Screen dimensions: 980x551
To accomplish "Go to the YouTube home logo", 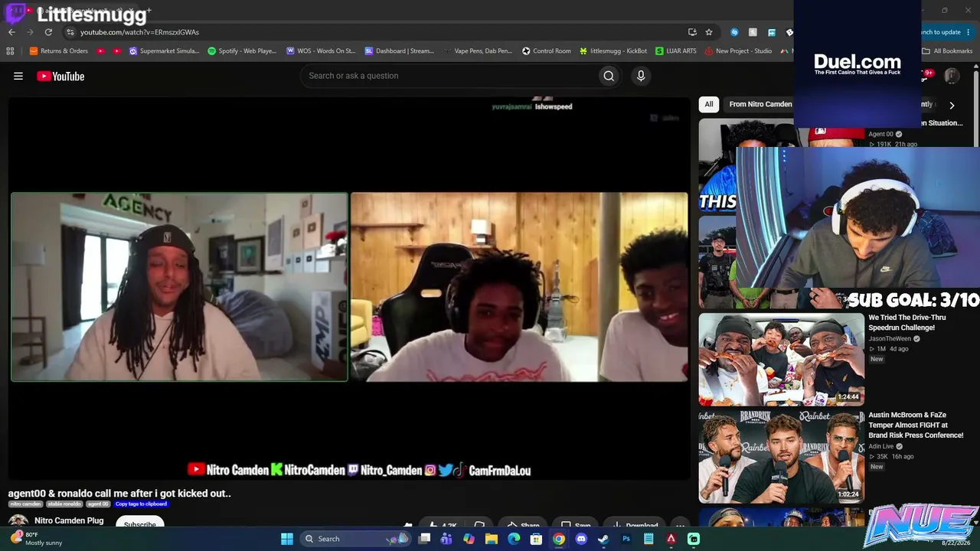I will 60,76.
